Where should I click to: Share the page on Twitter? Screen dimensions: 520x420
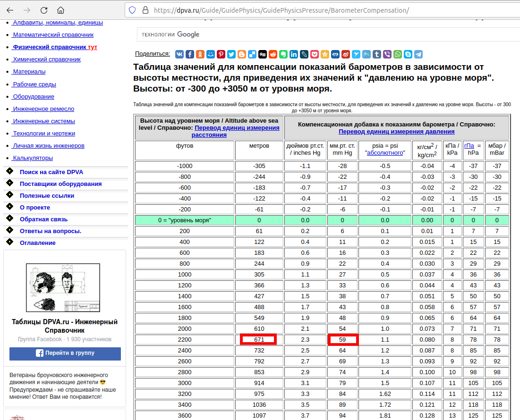pos(231,54)
